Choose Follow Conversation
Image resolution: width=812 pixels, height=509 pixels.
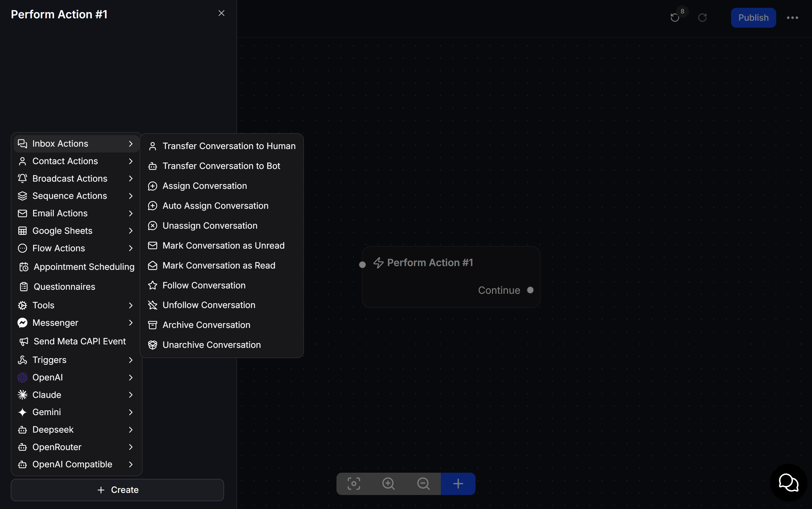(x=222, y=285)
